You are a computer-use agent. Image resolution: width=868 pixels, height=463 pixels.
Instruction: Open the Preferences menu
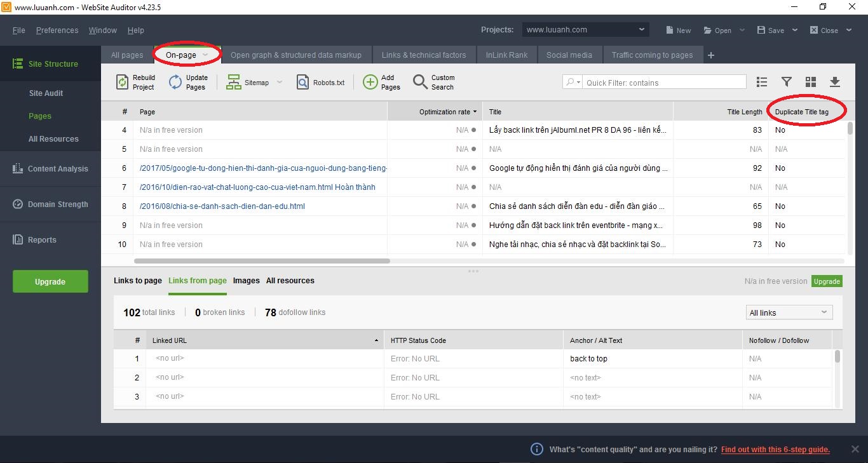[57, 30]
